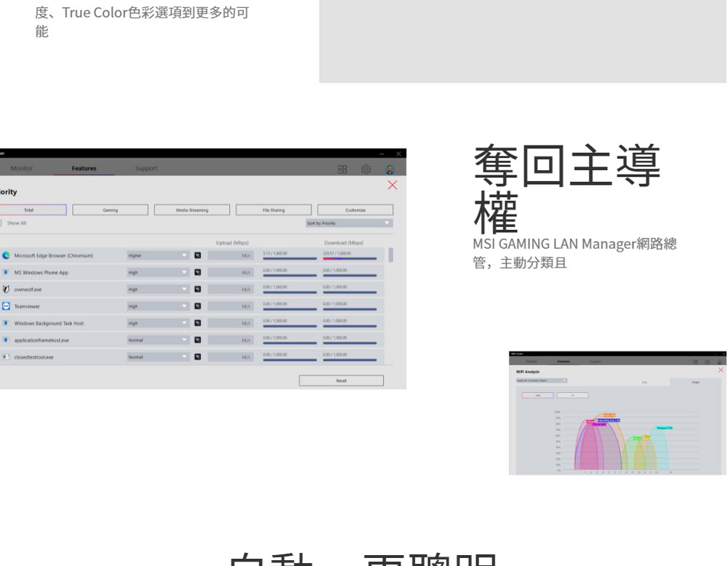Viewport: 728px width, 566px height.
Task: Click the user avatar in WiFi Analysis window
Action: click(720, 362)
